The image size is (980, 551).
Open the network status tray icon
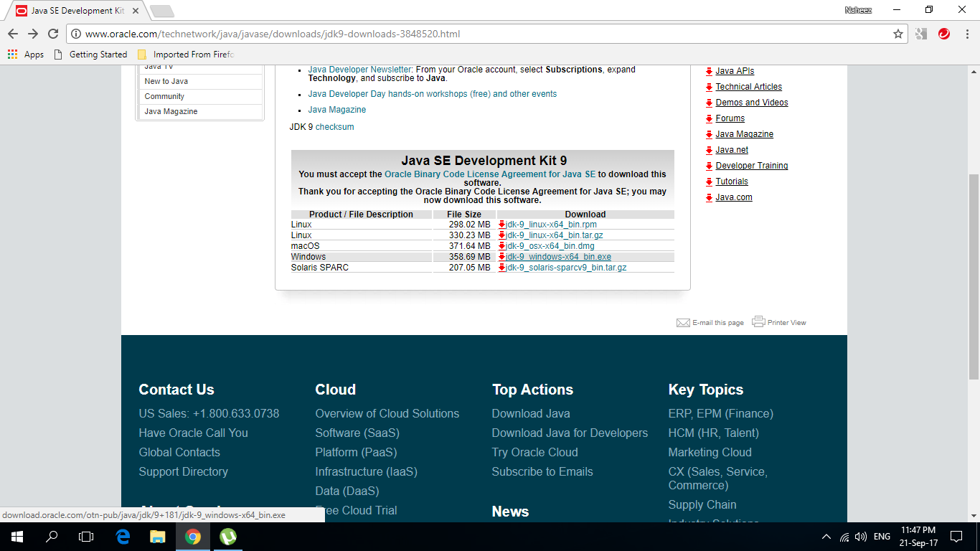pos(844,537)
